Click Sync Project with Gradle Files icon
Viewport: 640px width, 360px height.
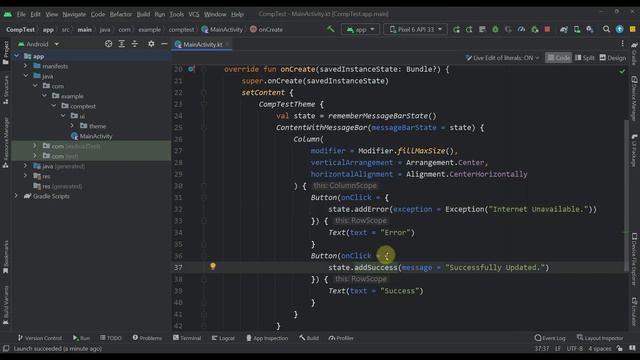click(564, 29)
